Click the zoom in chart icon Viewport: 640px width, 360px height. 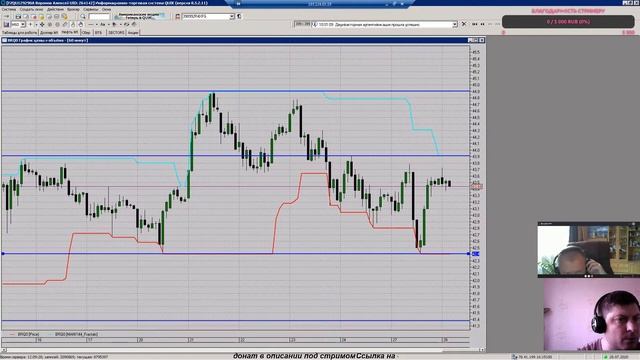[50, 24]
